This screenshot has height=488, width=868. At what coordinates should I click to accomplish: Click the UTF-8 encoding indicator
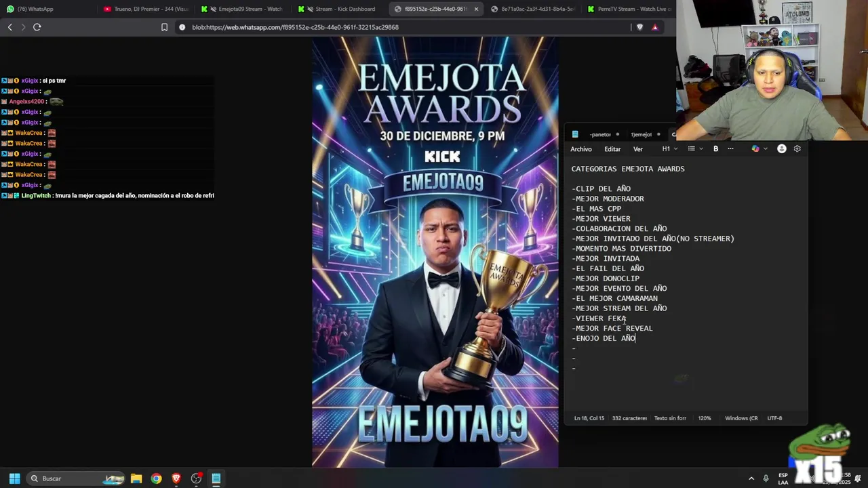coord(774,418)
